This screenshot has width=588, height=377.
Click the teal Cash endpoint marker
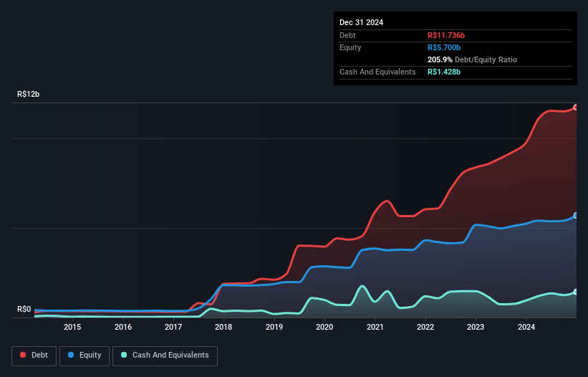(577, 292)
